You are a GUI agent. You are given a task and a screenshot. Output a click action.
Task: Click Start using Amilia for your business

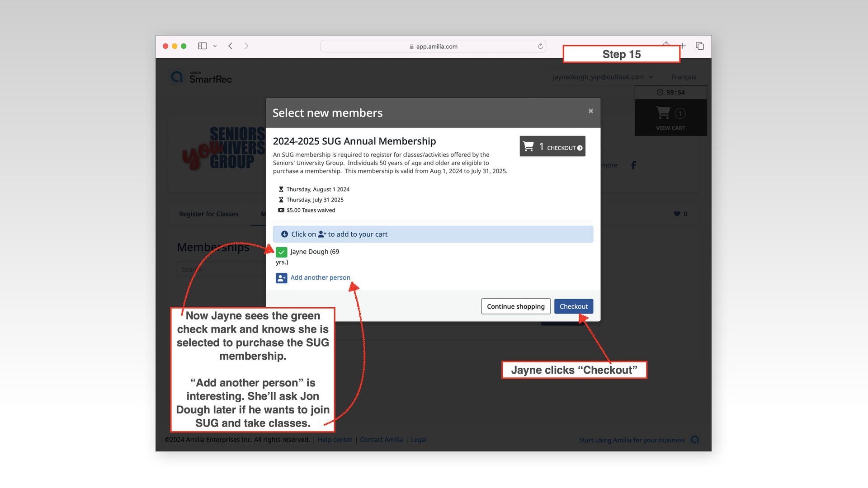pos(632,440)
